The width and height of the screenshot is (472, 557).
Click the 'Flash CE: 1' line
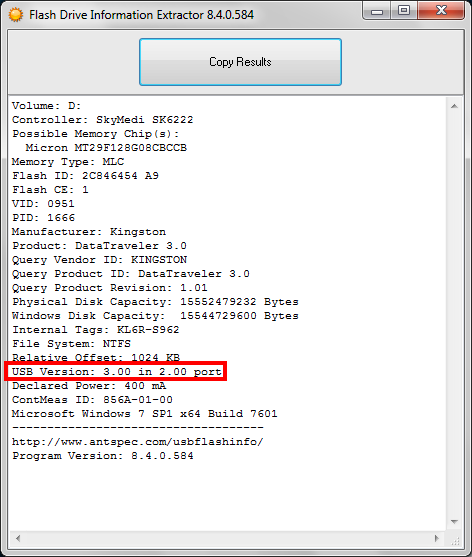point(50,190)
